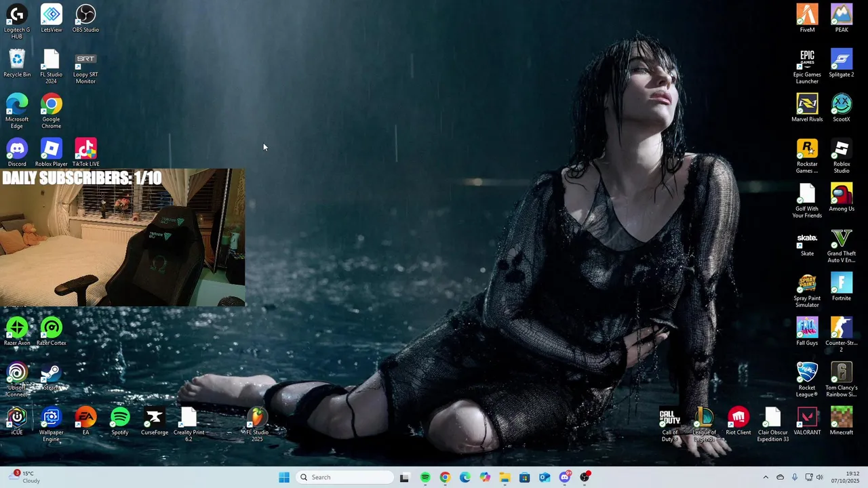Select the FiveM desktop icon
The image size is (868, 488).
807,19
